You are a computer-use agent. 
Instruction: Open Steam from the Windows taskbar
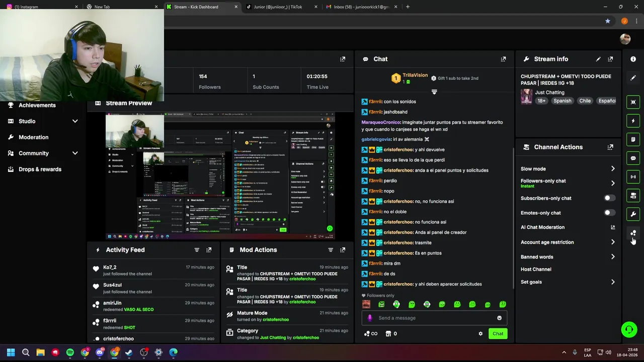(129, 352)
